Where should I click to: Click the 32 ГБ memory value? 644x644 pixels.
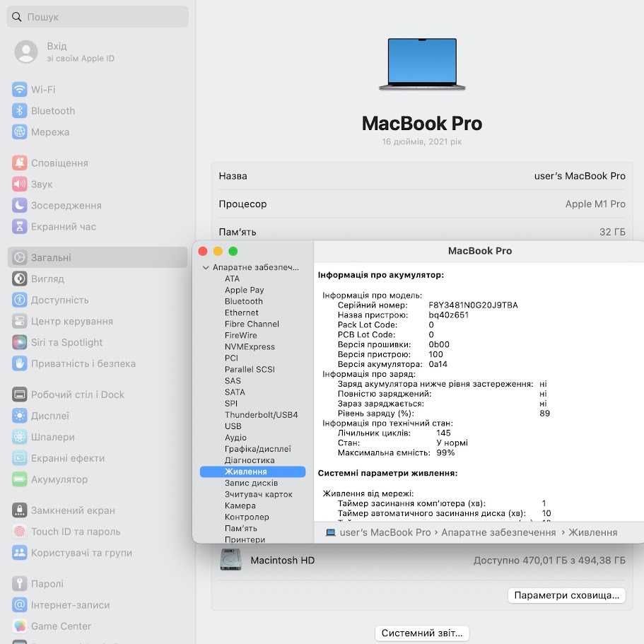[612, 232]
